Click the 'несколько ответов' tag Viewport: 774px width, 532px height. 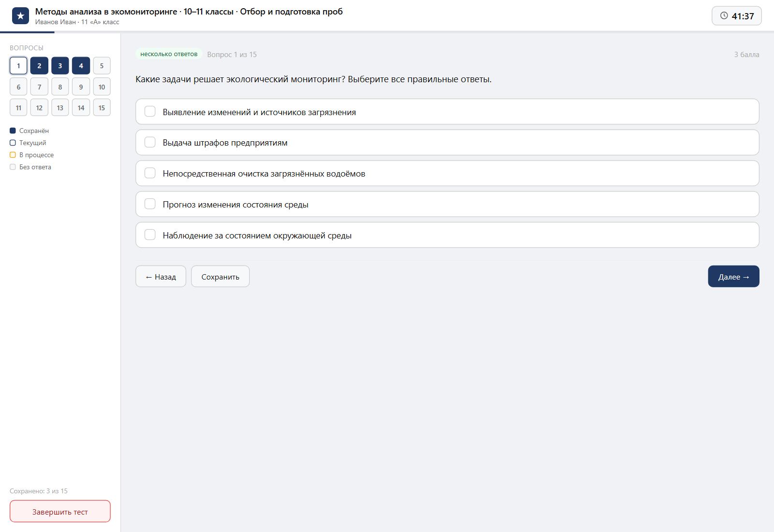[x=169, y=54]
